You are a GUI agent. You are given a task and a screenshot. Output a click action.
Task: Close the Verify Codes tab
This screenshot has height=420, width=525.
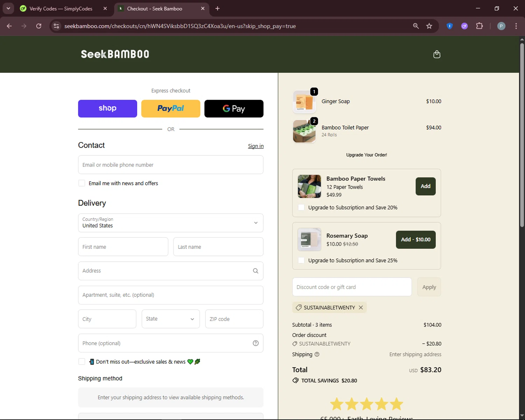[105, 8]
